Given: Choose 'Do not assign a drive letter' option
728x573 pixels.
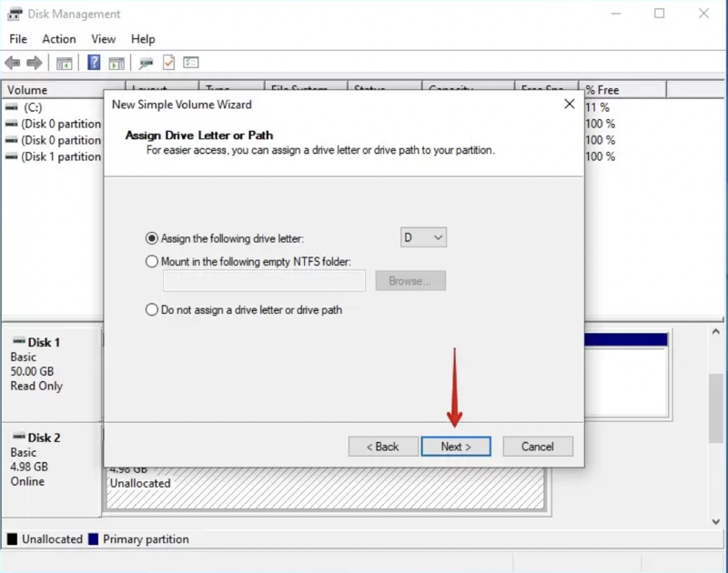Looking at the screenshot, I should (x=152, y=309).
